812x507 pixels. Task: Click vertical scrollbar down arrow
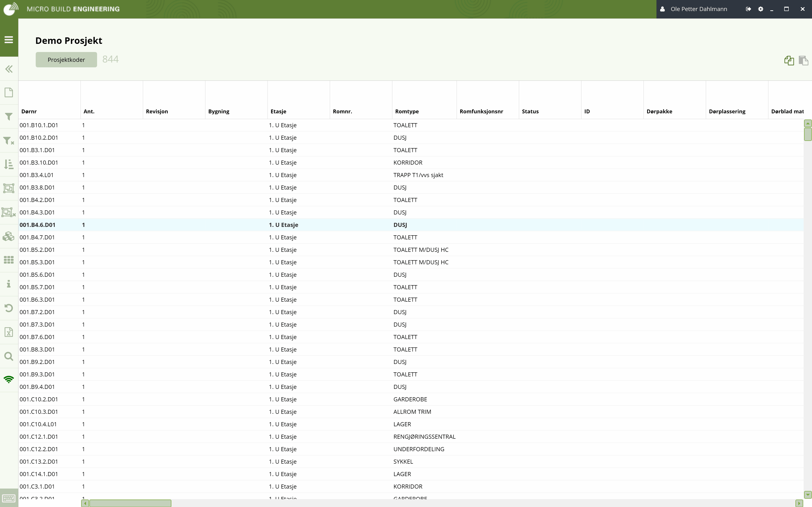(808, 495)
